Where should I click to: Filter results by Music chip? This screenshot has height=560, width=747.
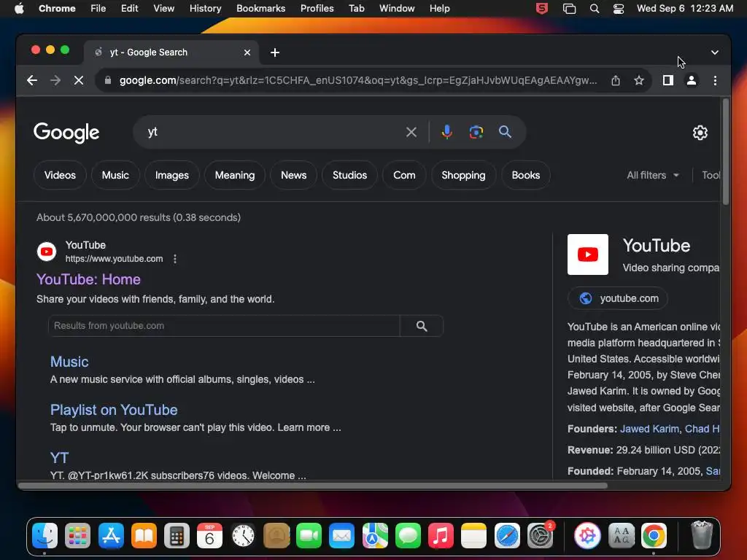[x=115, y=175]
